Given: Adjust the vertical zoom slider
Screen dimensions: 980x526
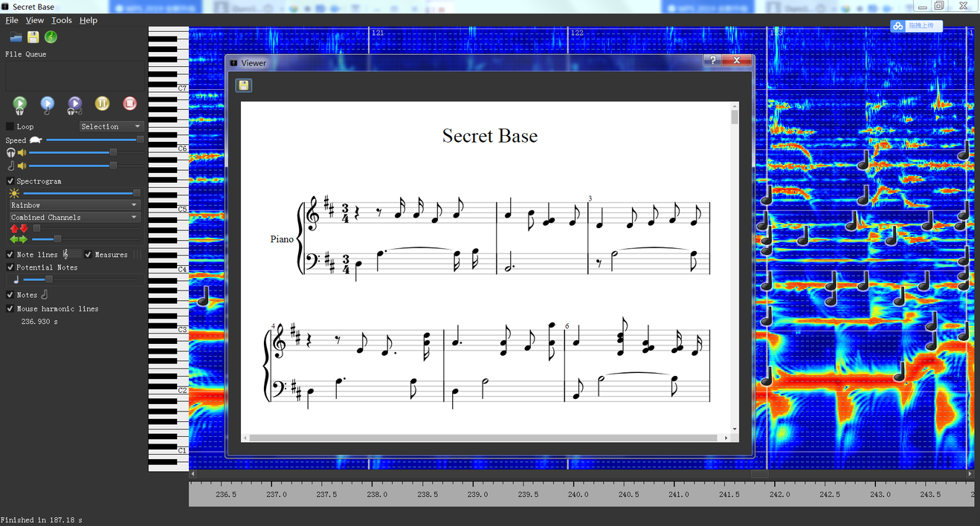Looking at the screenshot, I should tap(88, 229).
